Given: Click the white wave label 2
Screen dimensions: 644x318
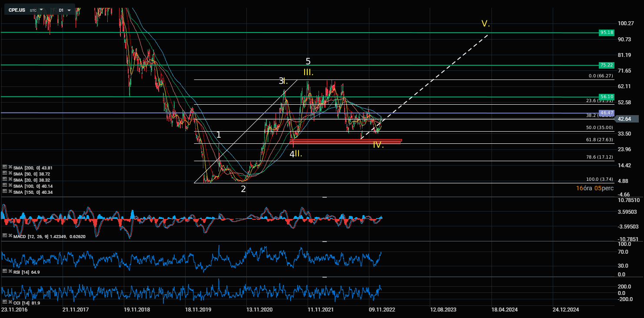Looking at the screenshot, I should point(243,189).
